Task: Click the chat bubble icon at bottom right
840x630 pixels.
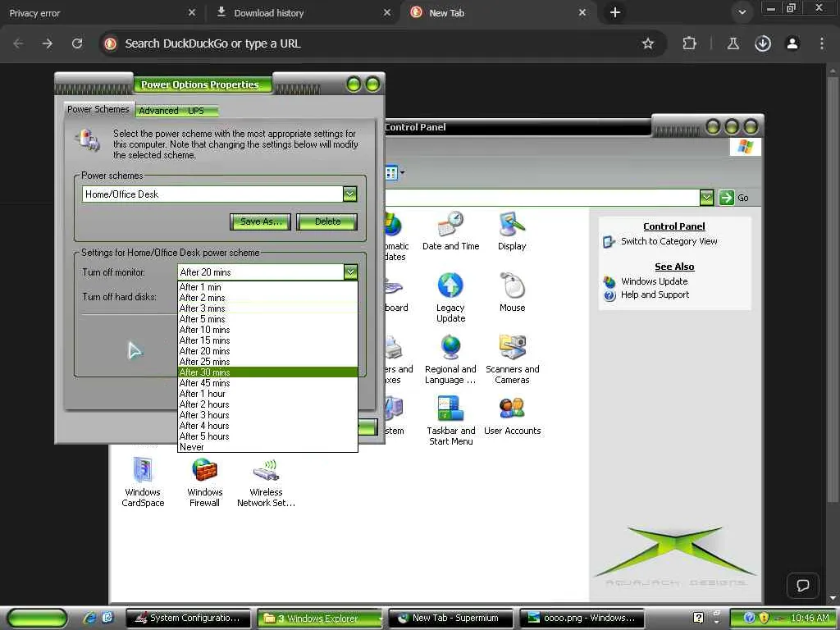Action: tap(802, 585)
